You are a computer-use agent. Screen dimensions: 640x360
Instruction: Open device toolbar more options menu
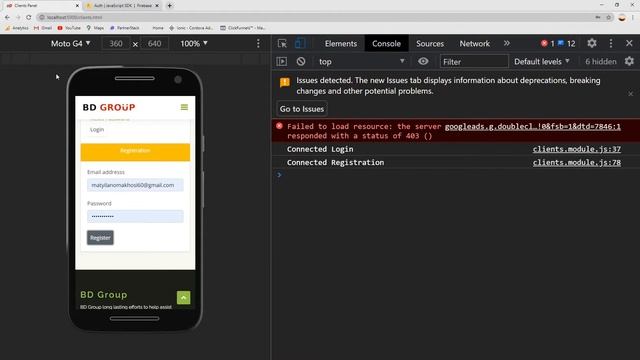pyautogui.click(x=258, y=43)
